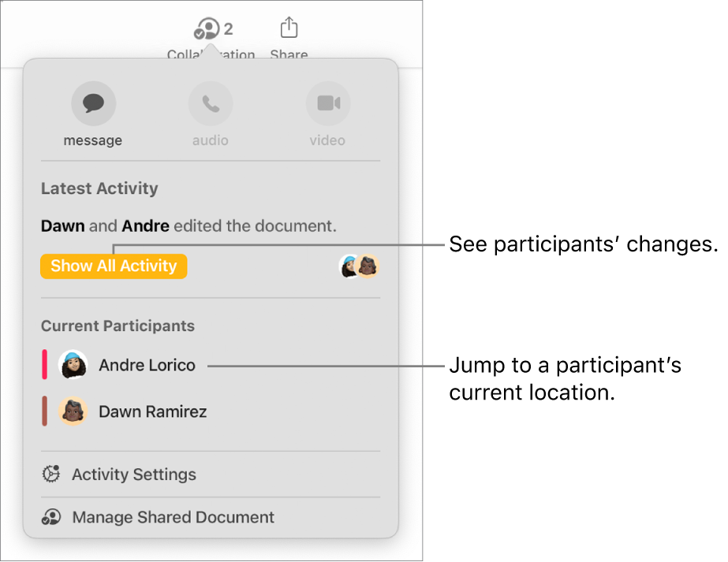Click Dawn Ramirez's brown color bar
Image resolution: width=728 pixels, height=562 pixels.
point(45,411)
